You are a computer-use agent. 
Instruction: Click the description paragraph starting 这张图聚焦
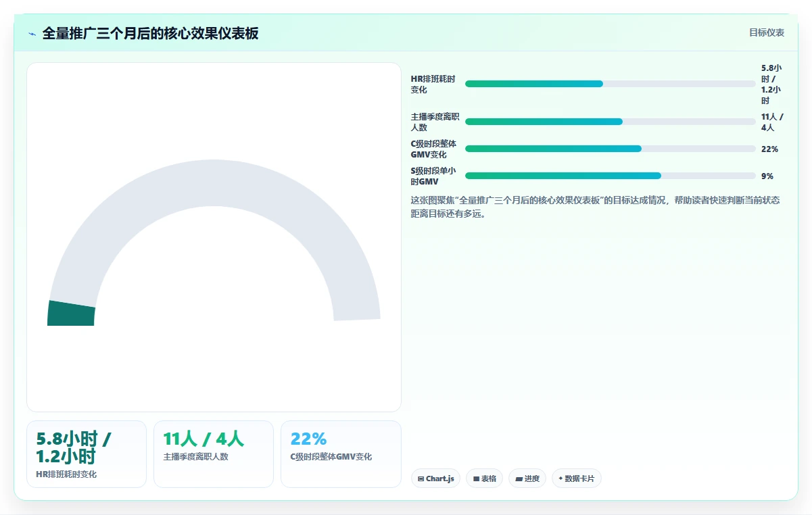tap(596, 207)
